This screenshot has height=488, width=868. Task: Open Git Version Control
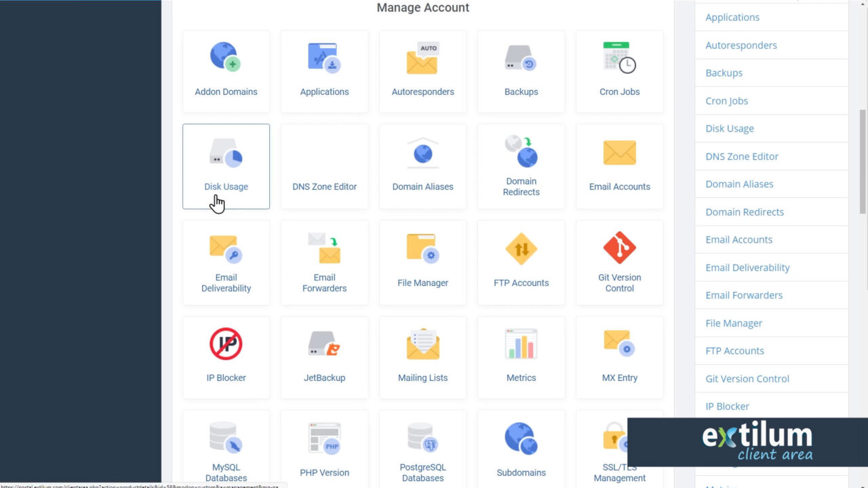619,262
